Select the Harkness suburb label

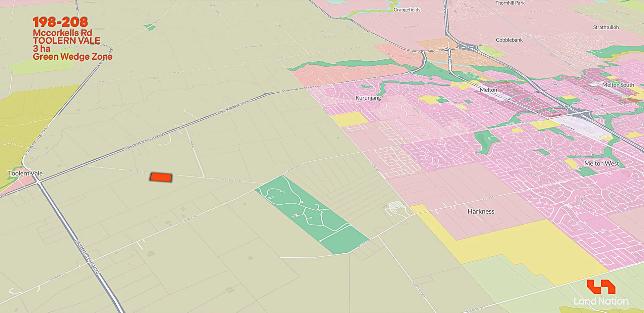tap(481, 211)
